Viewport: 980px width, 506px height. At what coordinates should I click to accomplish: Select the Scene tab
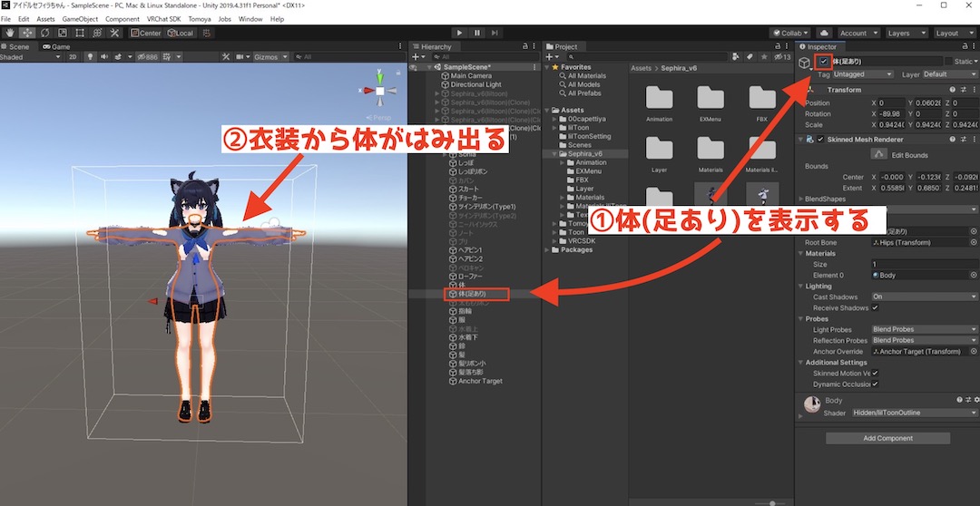coord(15,46)
